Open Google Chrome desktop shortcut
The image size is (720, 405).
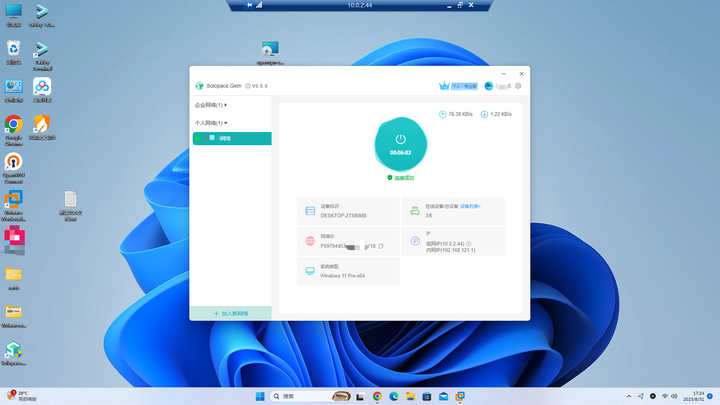[13, 130]
